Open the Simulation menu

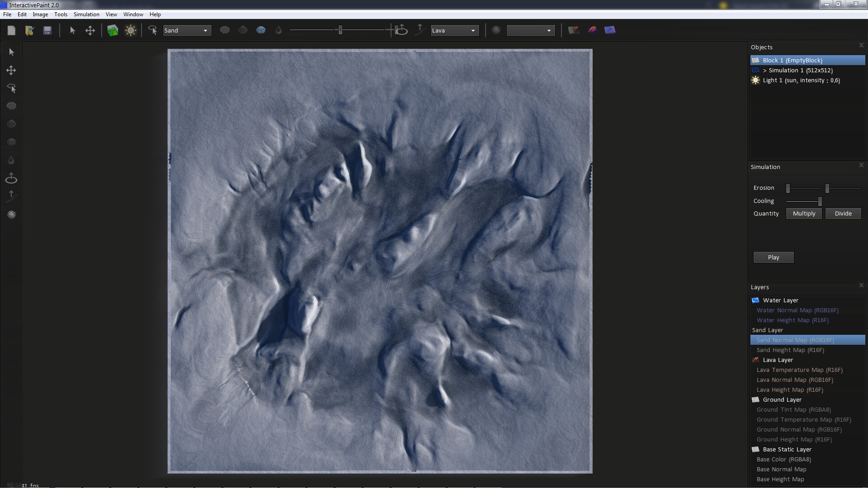tap(86, 14)
